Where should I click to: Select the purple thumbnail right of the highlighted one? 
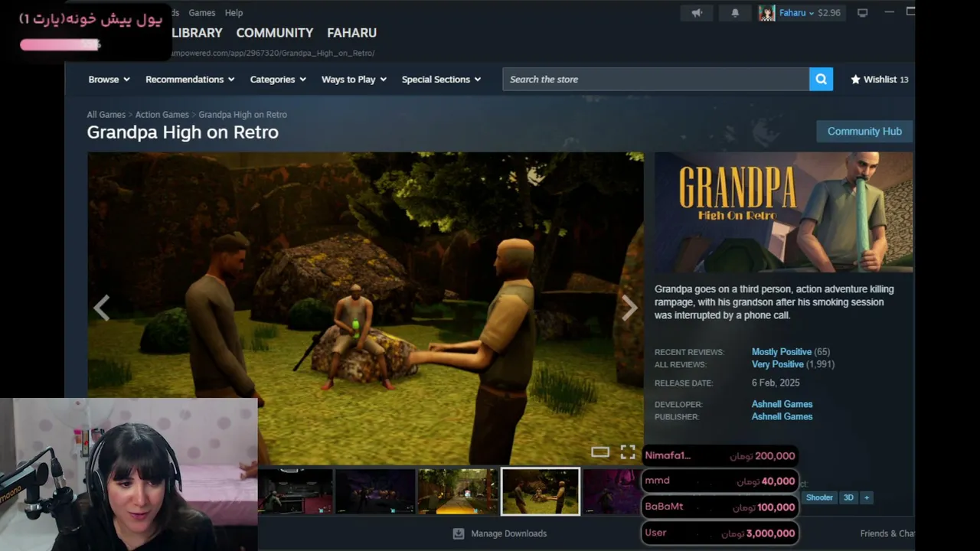pyautogui.click(x=612, y=491)
